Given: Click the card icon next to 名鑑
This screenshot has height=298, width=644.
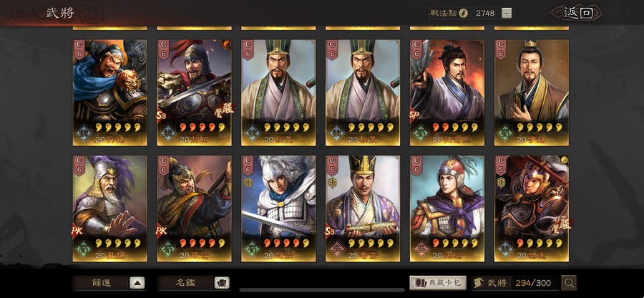Looking at the screenshot, I should pyautogui.click(x=222, y=283).
